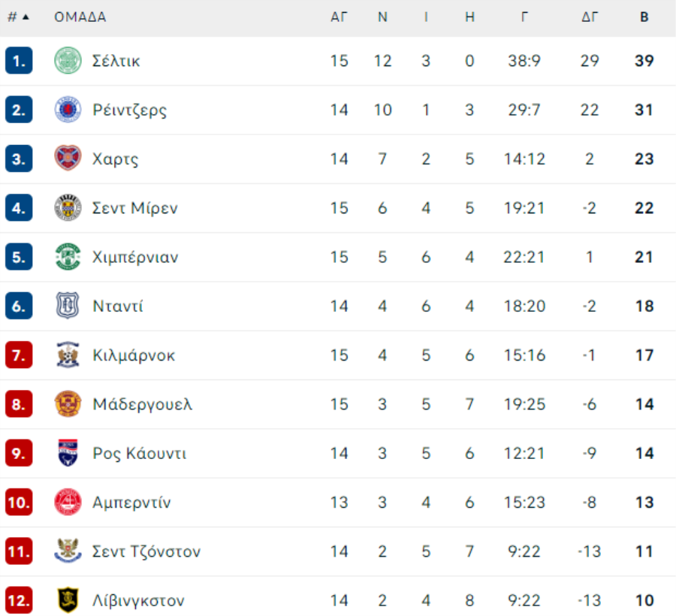
Task: Sort table by the # rank column
Action: coord(18,17)
